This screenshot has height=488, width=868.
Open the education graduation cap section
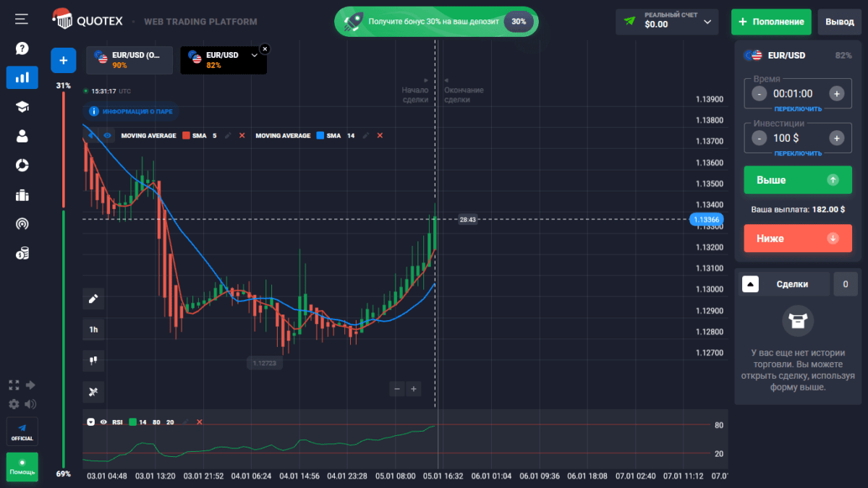22,107
